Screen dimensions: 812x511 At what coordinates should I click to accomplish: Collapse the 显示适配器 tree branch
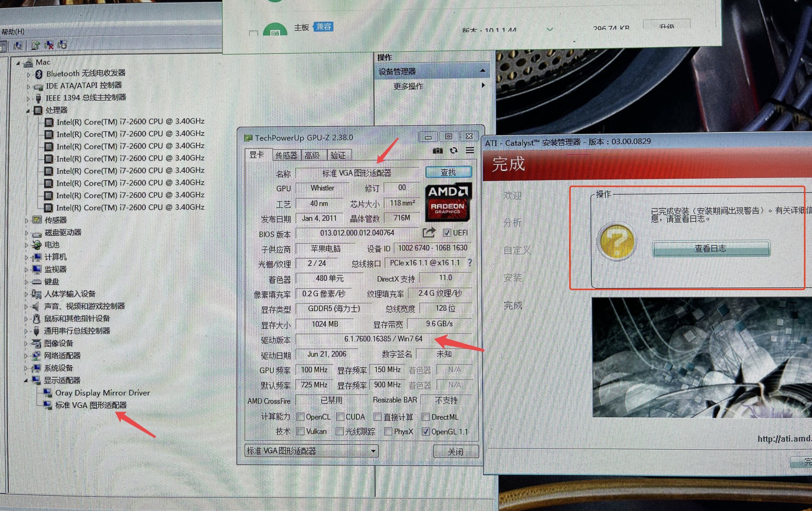[x=26, y=380]
